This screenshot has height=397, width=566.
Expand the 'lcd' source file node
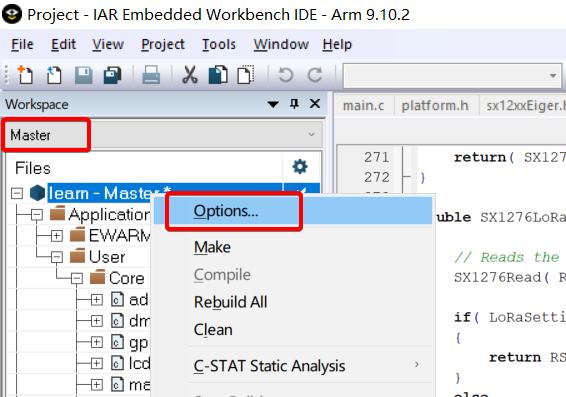point(97,363)
